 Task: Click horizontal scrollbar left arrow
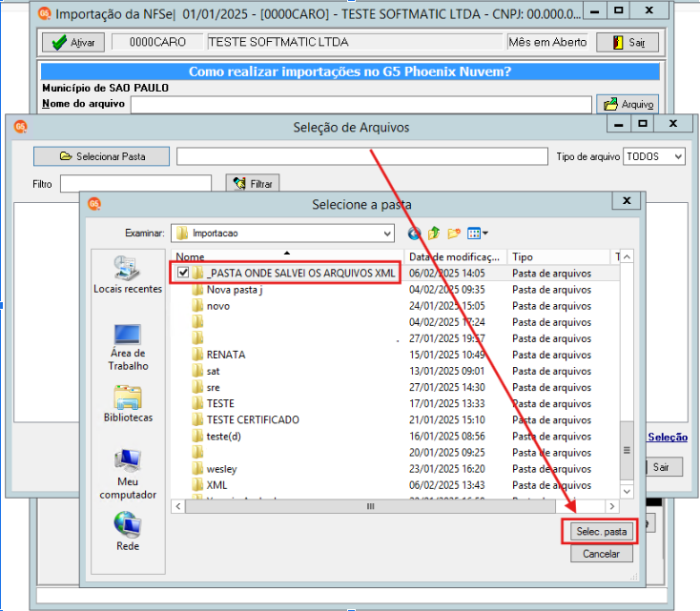coord(178,506)
